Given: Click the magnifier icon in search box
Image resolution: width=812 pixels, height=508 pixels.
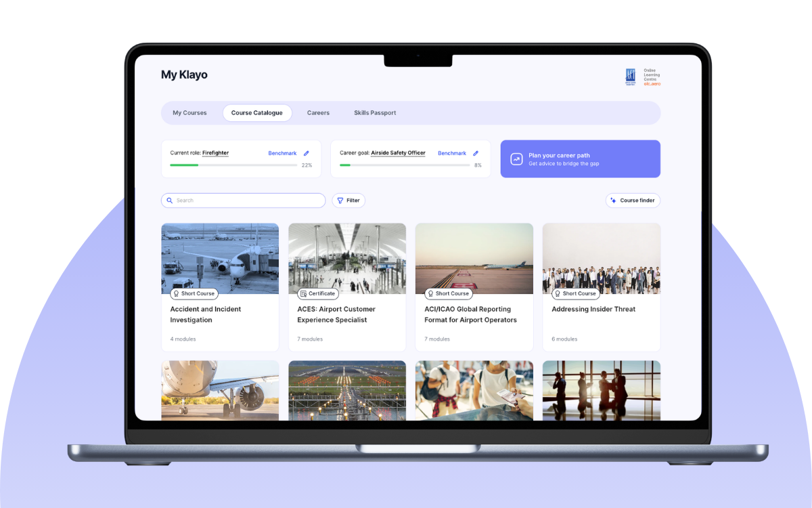Looking at the screenshot, I should click(170, 200).
